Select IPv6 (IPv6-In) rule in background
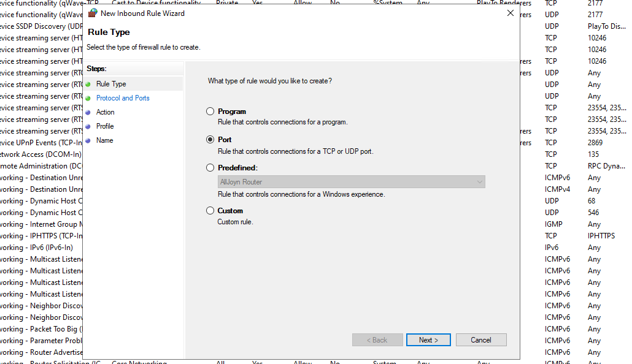 tap(36, 248)
